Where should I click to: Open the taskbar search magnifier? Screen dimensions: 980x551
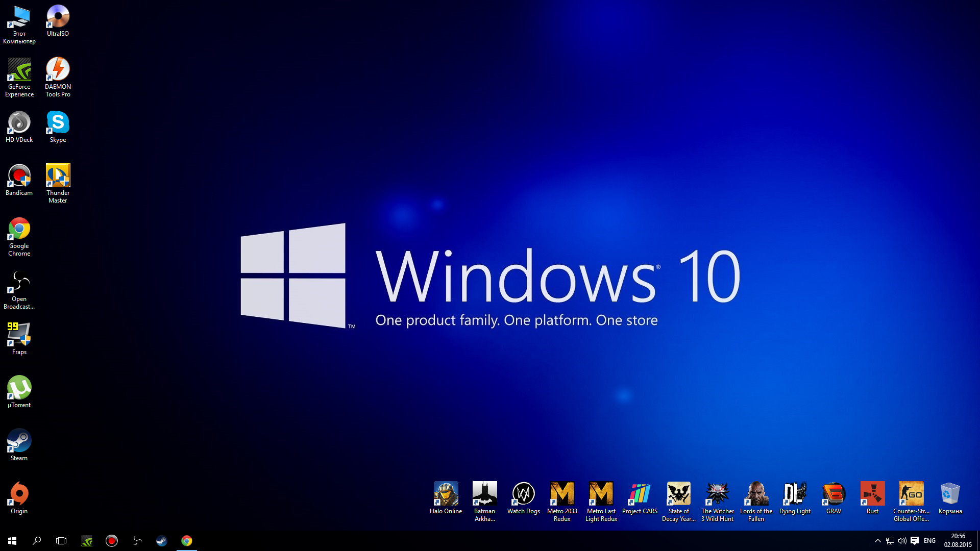(x=37, y=541)
